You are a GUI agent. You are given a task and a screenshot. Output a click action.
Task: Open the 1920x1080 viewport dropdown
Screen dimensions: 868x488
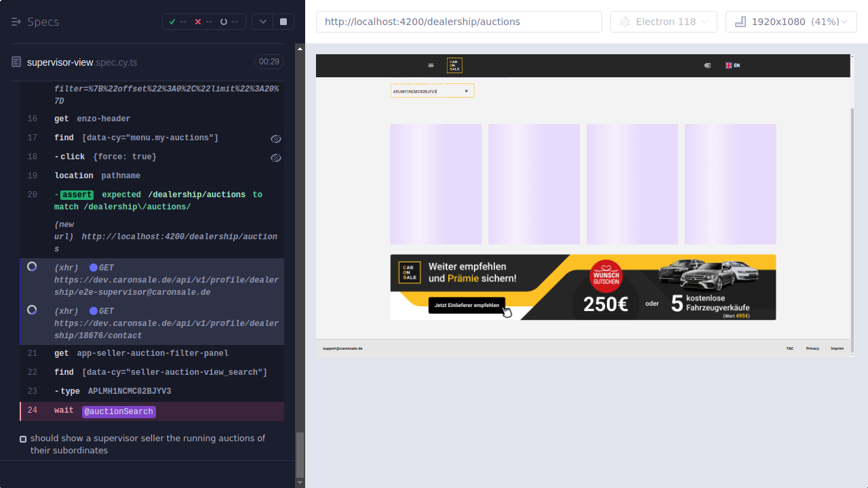[791, 21]
